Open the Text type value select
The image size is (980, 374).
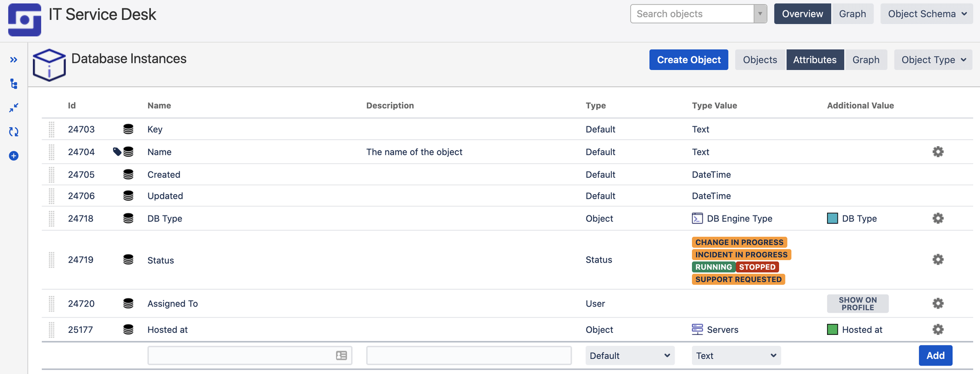(x=735, y=356)
